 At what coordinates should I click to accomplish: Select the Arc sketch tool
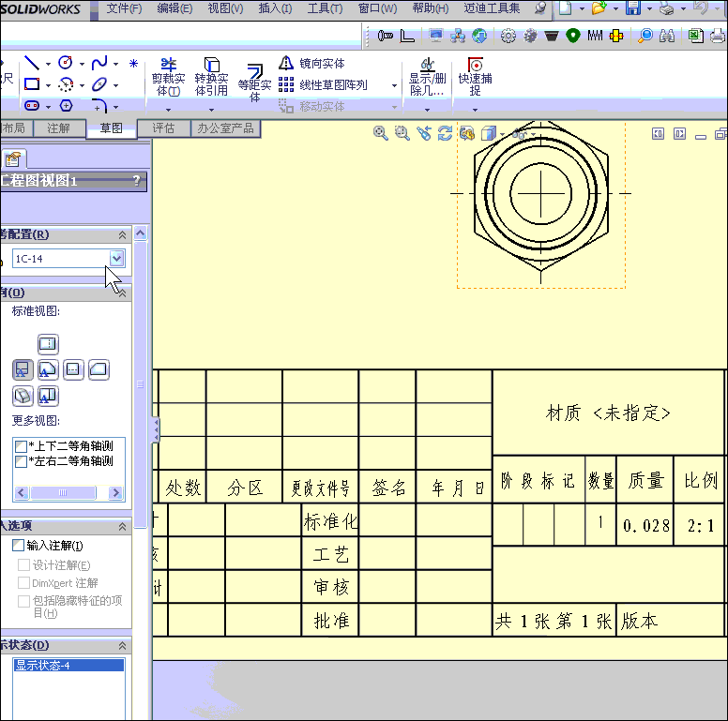pos(66,84)
